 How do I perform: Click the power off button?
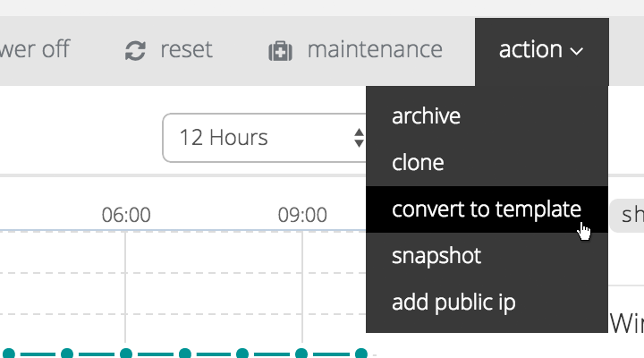35,50
